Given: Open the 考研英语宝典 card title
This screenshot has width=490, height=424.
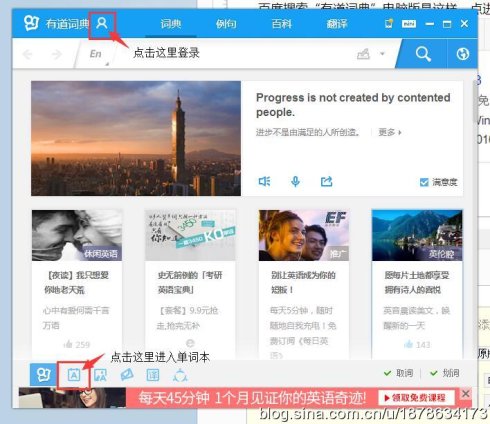Looking at the screenshot, I should (x=190, y=282).
